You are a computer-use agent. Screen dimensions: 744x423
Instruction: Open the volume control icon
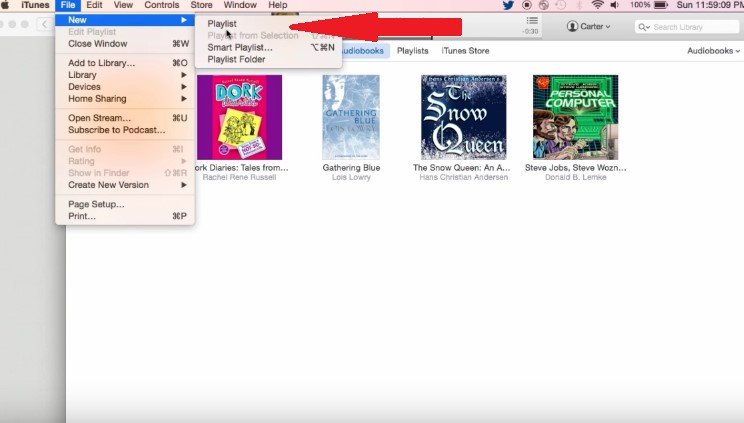[614, 5]
